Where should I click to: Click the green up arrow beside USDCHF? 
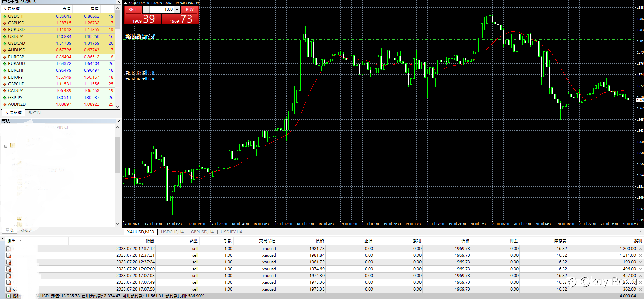point(5,16)
